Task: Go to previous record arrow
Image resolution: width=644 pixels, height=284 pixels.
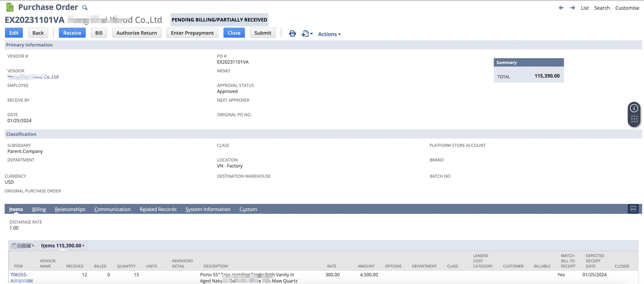Action: pos(561,8)
